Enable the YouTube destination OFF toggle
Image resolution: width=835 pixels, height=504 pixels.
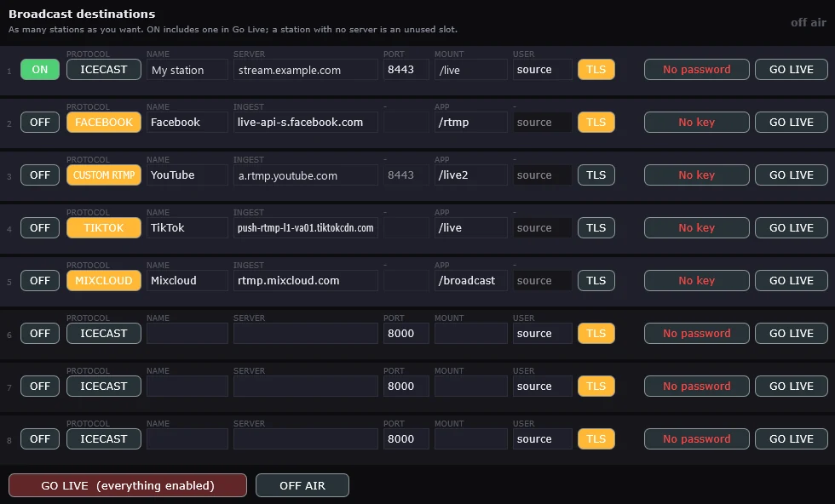[40, 175]
